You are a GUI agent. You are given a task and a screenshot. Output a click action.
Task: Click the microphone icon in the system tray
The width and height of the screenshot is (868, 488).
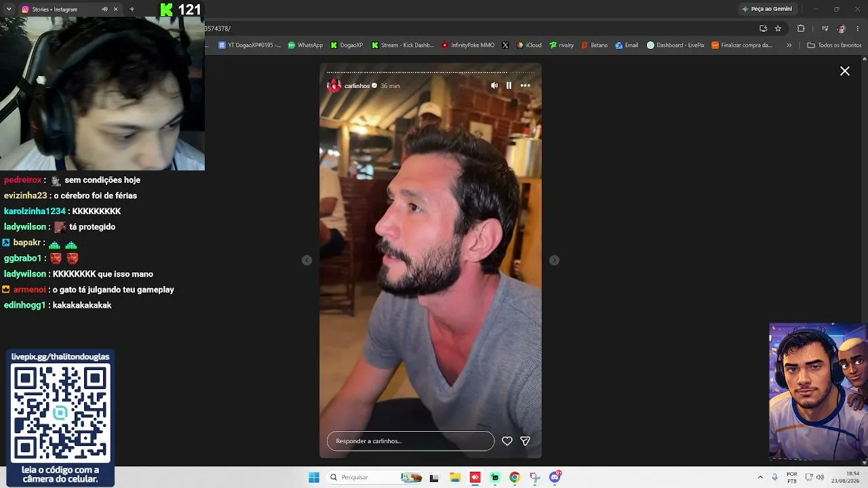coord(774,477)
